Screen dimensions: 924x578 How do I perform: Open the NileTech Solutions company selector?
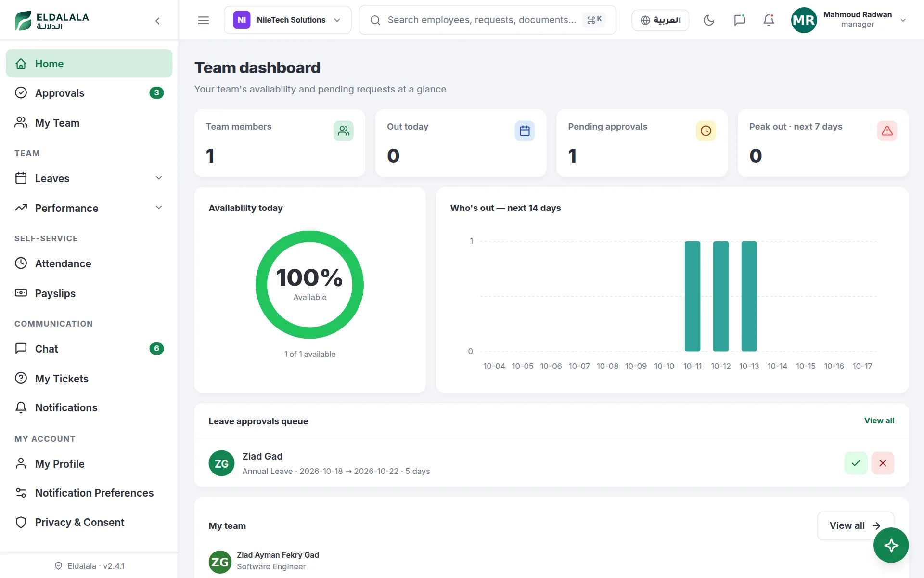[287, 20]
